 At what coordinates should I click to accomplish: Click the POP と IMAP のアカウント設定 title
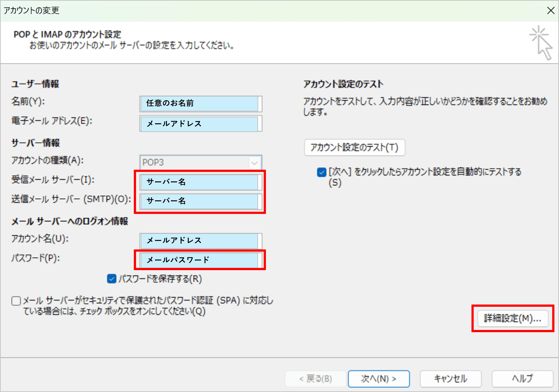[67, 35]
